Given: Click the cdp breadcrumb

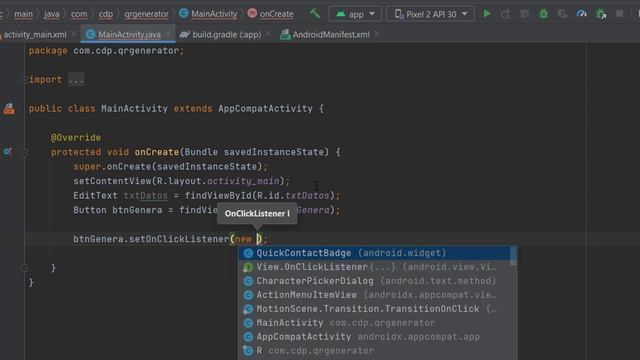Looking at the screenshot, I should click(106, 14).
